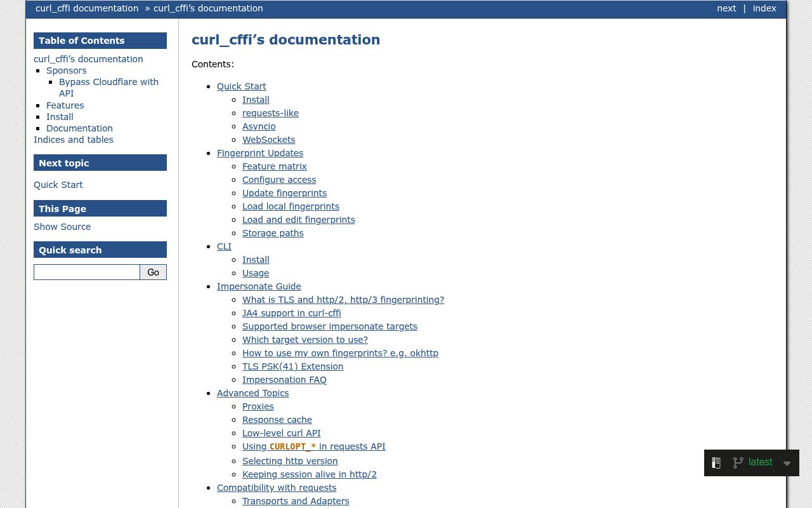Open Compatibility with requests link
The image size is (812, 508).
(277, 488)
